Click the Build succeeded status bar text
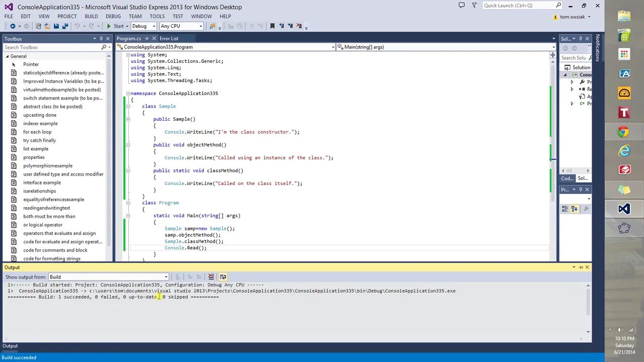Viewport: 644px width, 362px height. coord(19,357)
